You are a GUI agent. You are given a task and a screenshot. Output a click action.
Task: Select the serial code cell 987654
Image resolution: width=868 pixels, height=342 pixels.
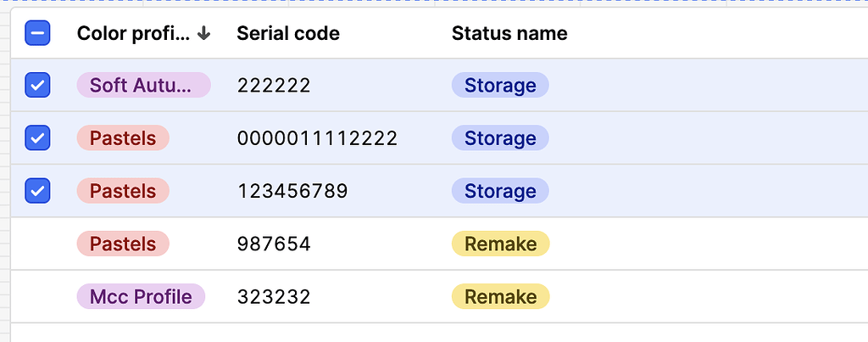click(x=274, y=244)
